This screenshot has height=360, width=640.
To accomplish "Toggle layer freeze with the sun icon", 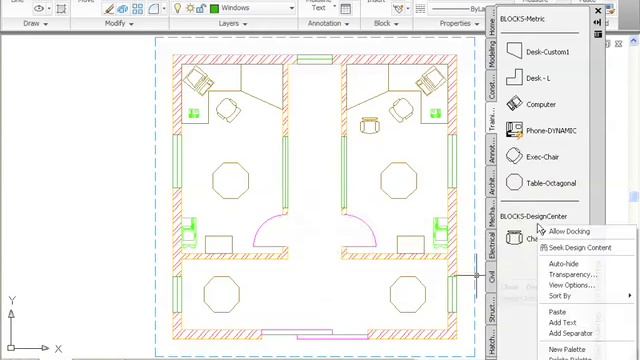I will [190, 8].
